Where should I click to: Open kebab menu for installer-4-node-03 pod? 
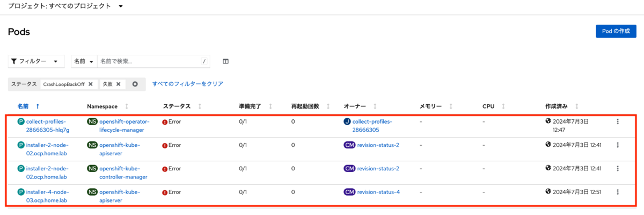618,192
